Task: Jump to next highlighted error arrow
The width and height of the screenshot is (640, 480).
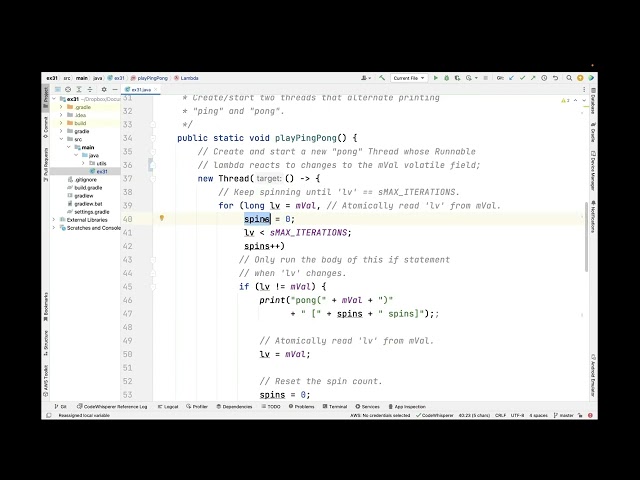Action: [584, 100]
